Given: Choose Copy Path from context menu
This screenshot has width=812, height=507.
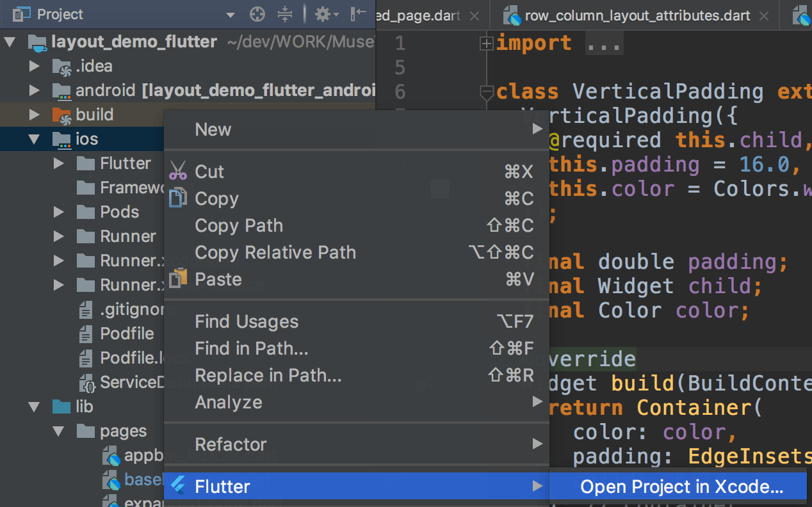Looking at the screenshot, I should [x=357, y=225].
